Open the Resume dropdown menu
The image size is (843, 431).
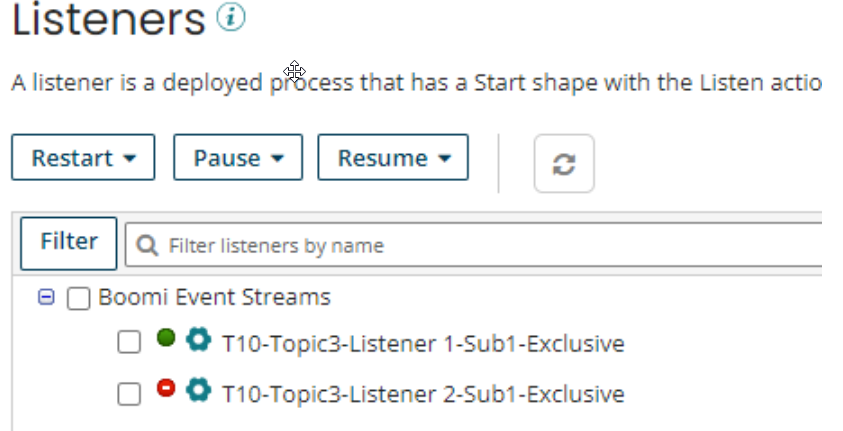click(393, 158)
